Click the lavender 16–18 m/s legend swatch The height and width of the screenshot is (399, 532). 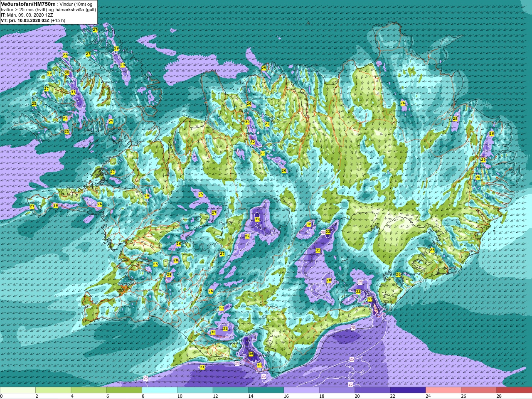point(301,390)
